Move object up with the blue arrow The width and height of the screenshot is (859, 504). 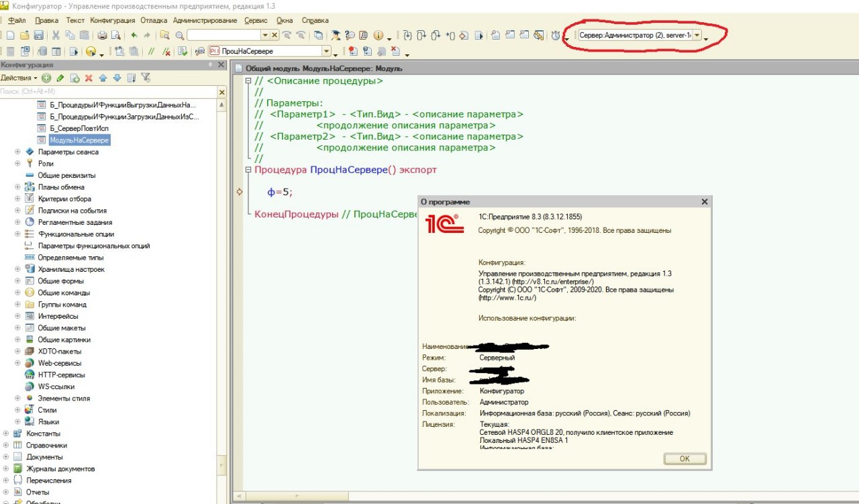point(103,78)
